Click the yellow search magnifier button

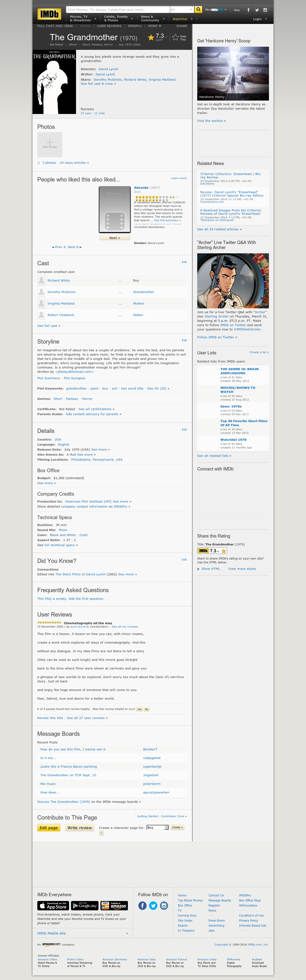pos(198,10)
